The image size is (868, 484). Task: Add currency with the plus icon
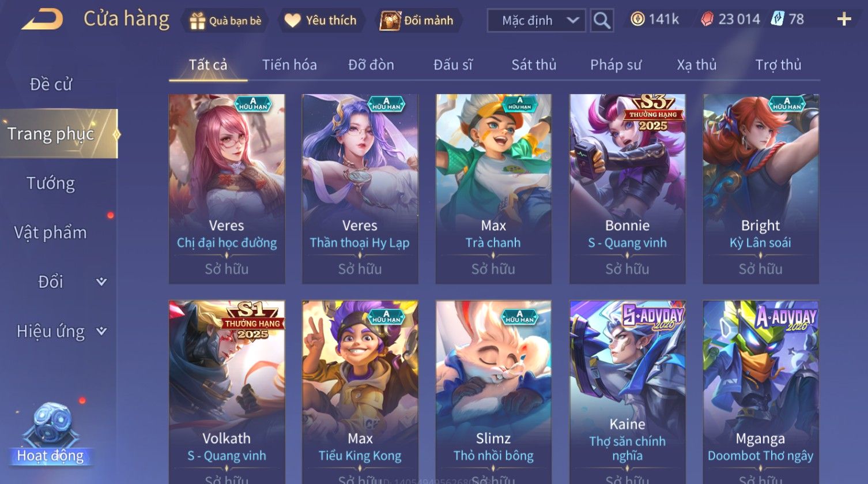coord(844,20)
